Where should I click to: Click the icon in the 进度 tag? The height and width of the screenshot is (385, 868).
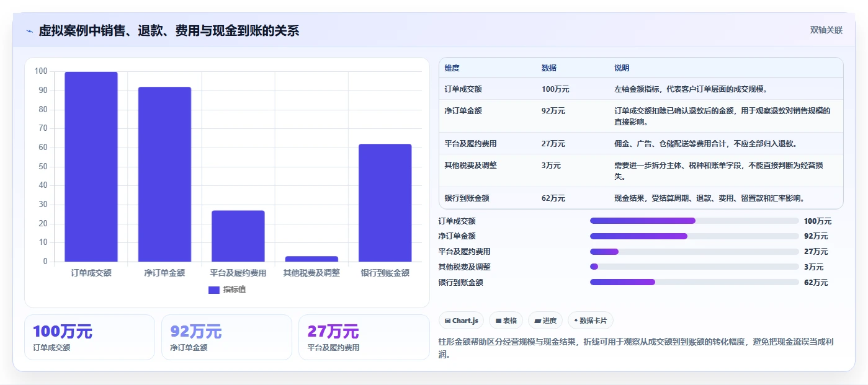(537, 321)
